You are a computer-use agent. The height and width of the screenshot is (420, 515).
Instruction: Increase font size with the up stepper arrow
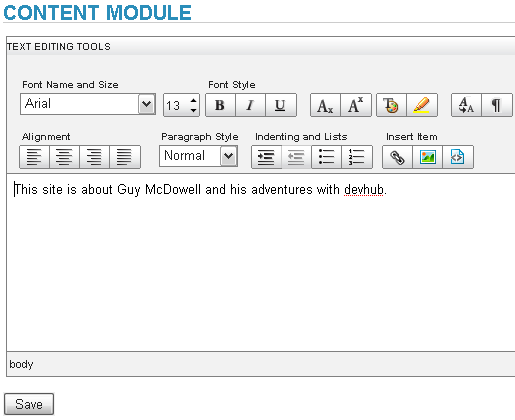(x=194, y=100)
